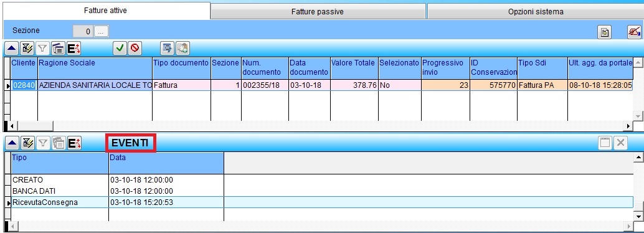The image size is (644, 233).
Task: Click the ID Conservazione column header
Action: [494, 68]
